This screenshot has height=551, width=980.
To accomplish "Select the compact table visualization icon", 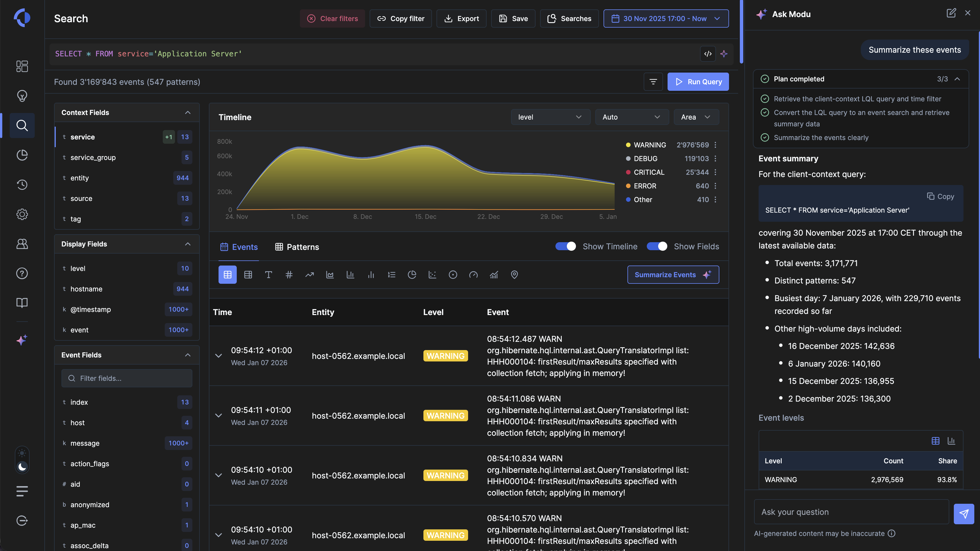I will (x=248, y=275).
